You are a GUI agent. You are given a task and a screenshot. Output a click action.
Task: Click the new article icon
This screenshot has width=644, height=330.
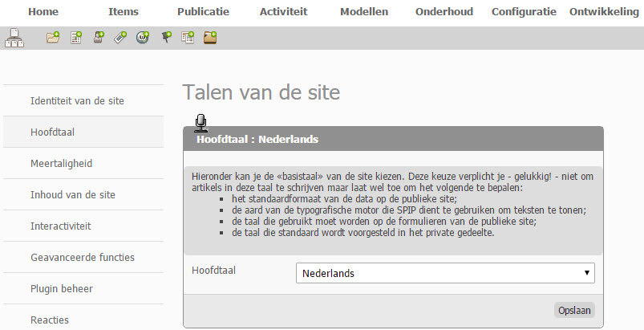76,37
